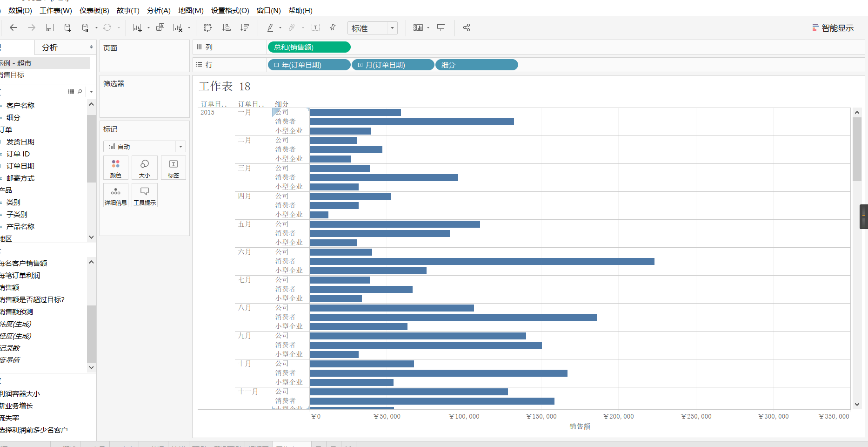Open the 数据(D) menu

click(20, 10)
